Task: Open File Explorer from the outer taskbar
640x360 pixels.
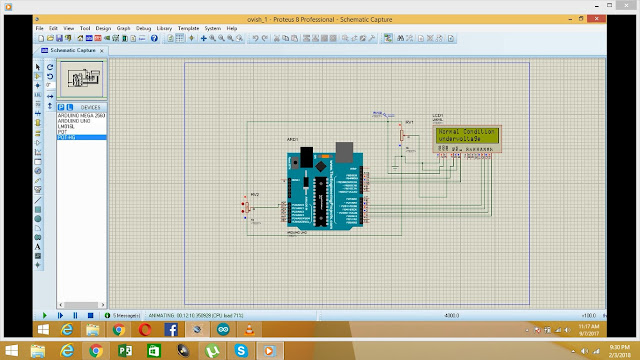Action: click(x=38, y=351)
